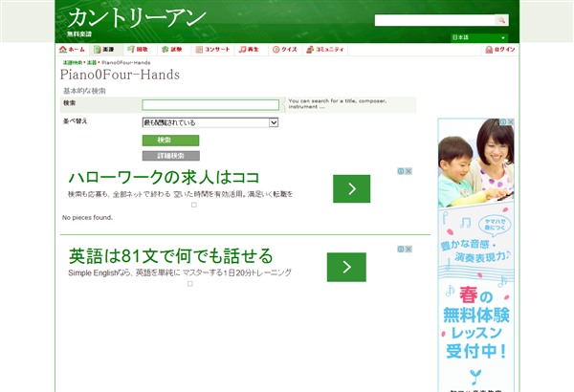Click the Piano0Four-Hands page heading

pyautogui.click(x=120, y=75)
